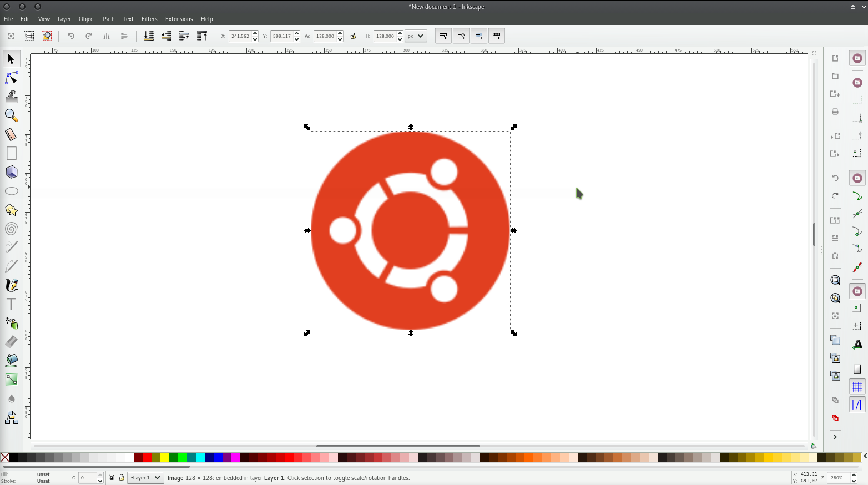
Task: Click the Save document button
Action: 835,94
